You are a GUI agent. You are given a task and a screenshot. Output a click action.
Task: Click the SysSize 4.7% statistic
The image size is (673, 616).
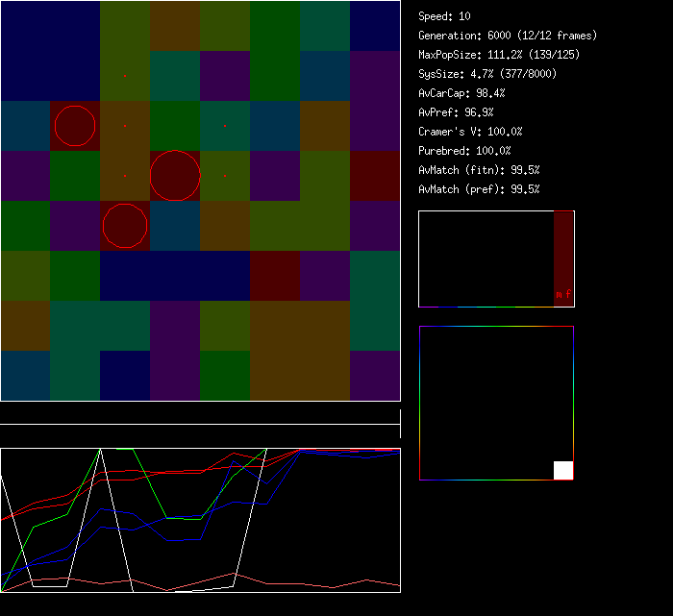pos(484,74)
